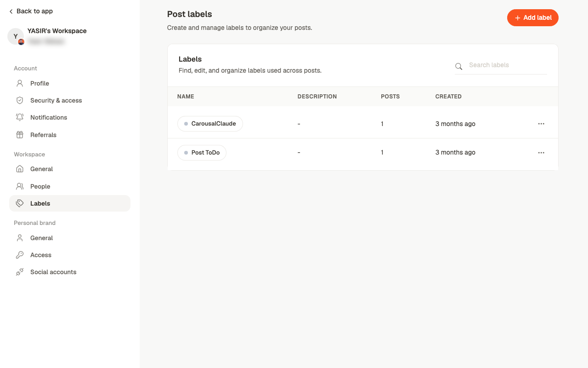Click the gray color dot on Post ToDo
The image size is (588, 368).
pyautogui.click(x=186, y=152)
